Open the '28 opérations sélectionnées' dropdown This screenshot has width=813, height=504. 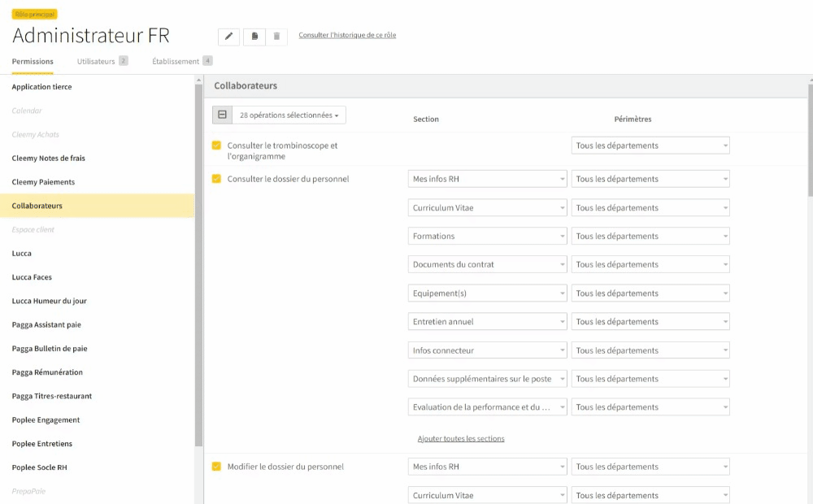tap(289, 115)
